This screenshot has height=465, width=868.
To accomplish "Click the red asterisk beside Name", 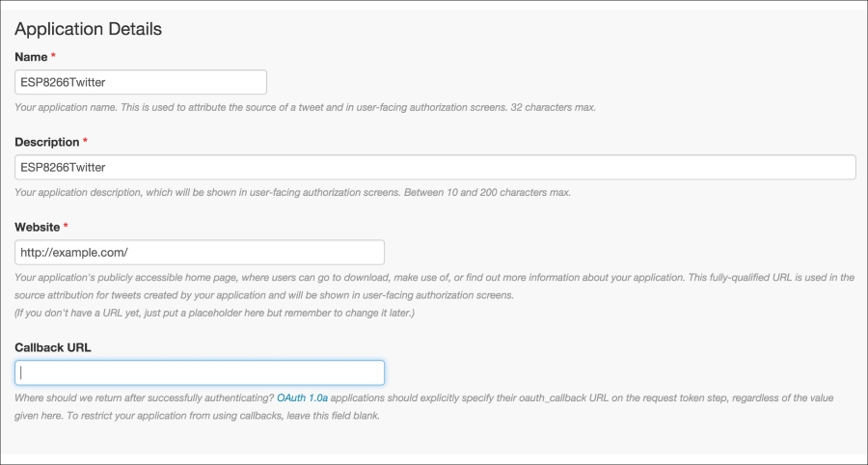I will [x=53, y=57].
